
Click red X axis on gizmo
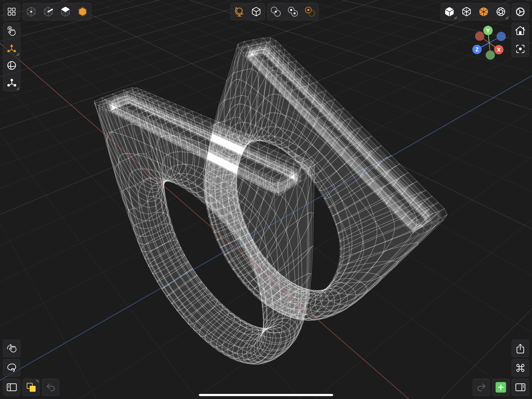click(x=499, y=49)
